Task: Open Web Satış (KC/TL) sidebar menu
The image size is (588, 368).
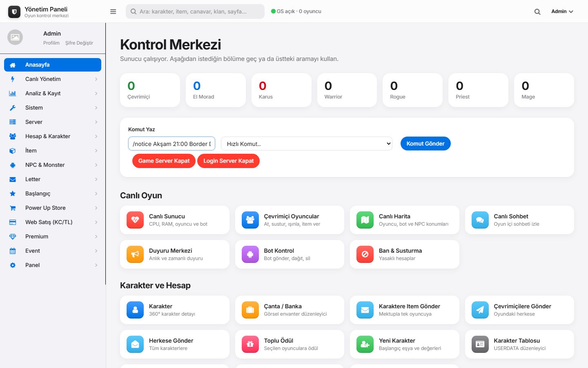Action: [53, 222]
